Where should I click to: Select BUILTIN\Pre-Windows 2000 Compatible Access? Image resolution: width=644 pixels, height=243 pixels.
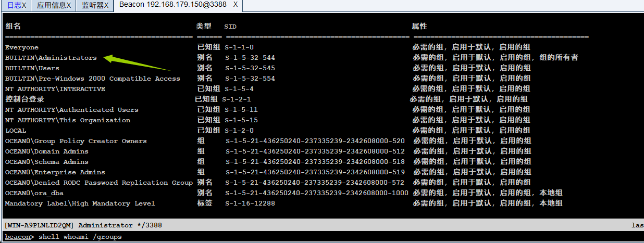pyautogui.click(x=93, y=79)
